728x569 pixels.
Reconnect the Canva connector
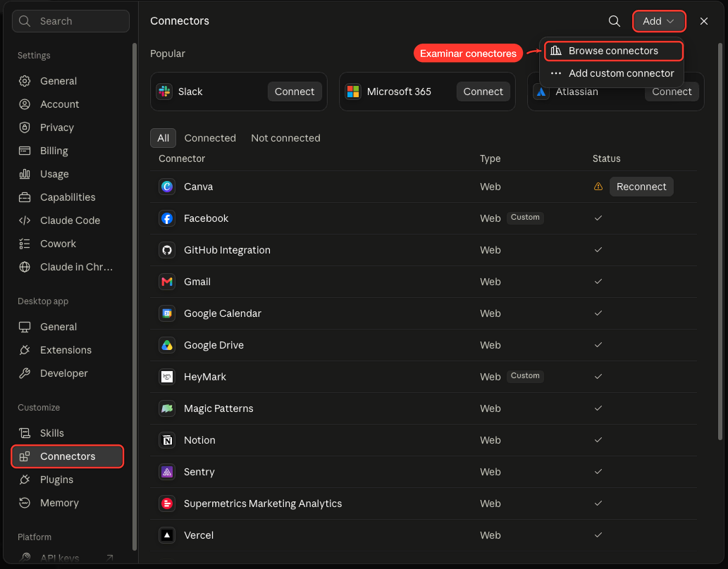pyautogui.click(x=641, y=187)
